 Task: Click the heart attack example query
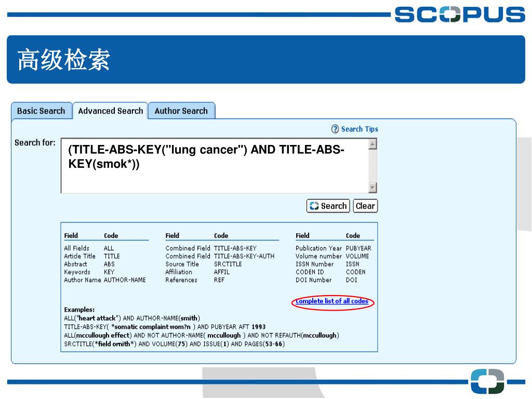click(132, 318)
